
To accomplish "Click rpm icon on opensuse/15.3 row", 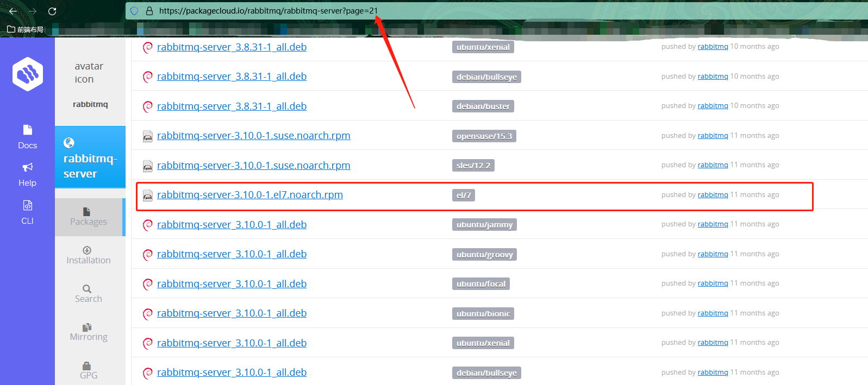I will [x=147, y=136].
